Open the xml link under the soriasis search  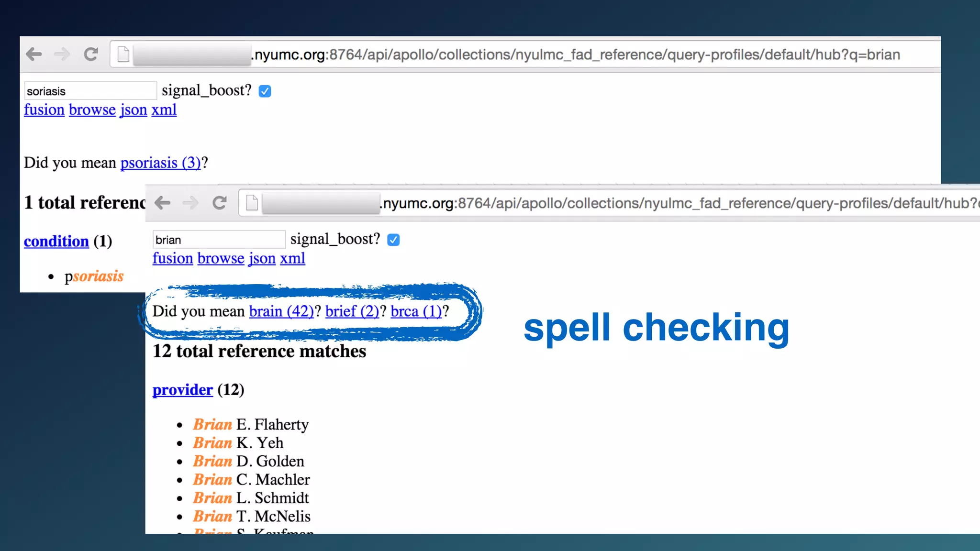point(164,110)
